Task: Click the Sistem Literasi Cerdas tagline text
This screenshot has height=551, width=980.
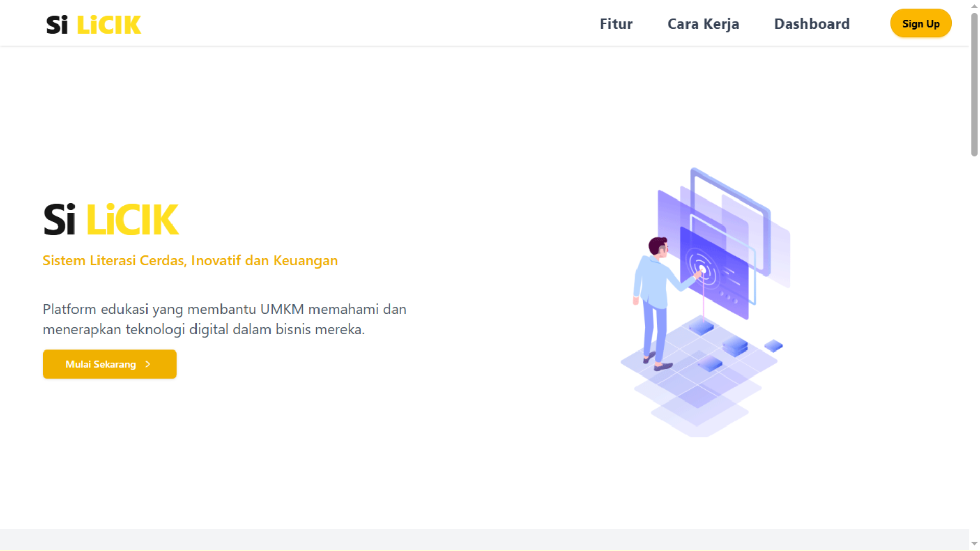Action: (190, 261)
